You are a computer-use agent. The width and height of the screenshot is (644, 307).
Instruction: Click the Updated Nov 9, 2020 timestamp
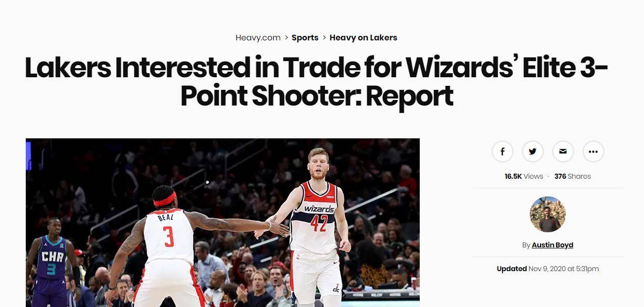(548, 269)
